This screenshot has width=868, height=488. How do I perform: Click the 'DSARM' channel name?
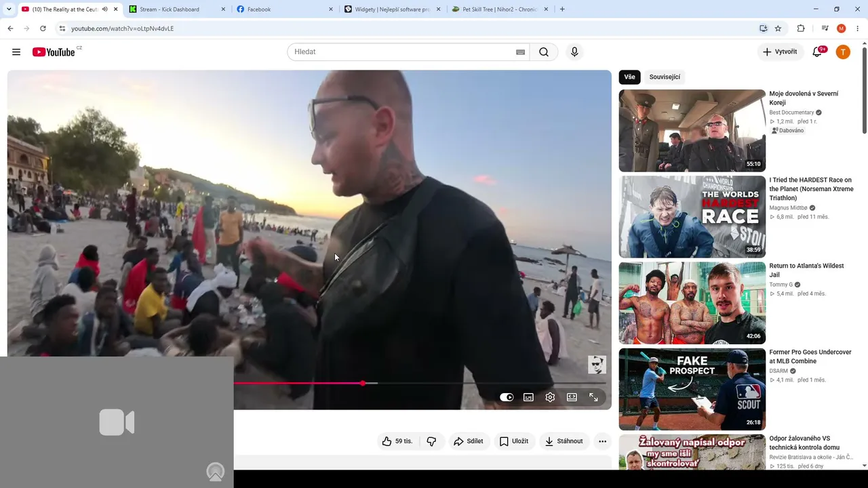pos(778,371)
